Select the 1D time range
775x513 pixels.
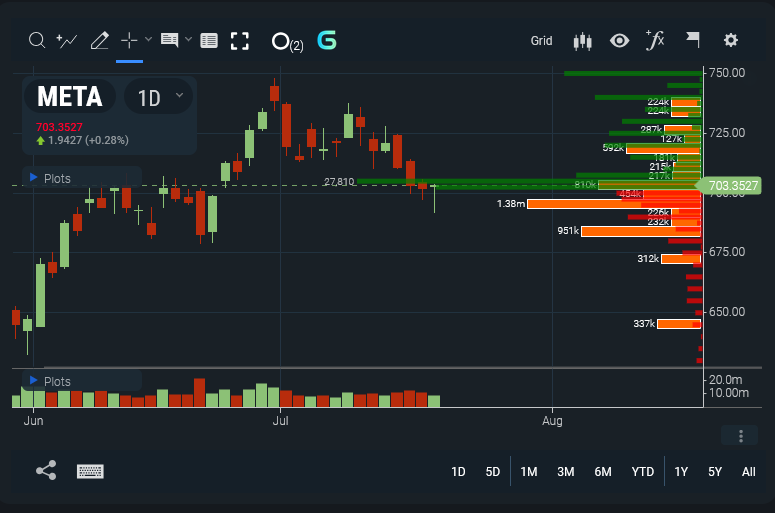(x=458, y=472)
